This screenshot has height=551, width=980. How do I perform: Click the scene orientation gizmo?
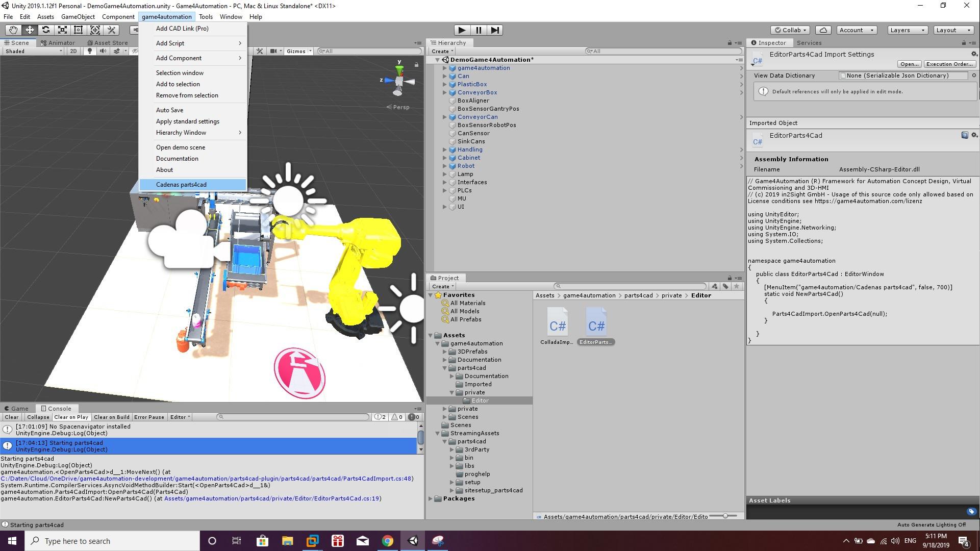(399, 81)
